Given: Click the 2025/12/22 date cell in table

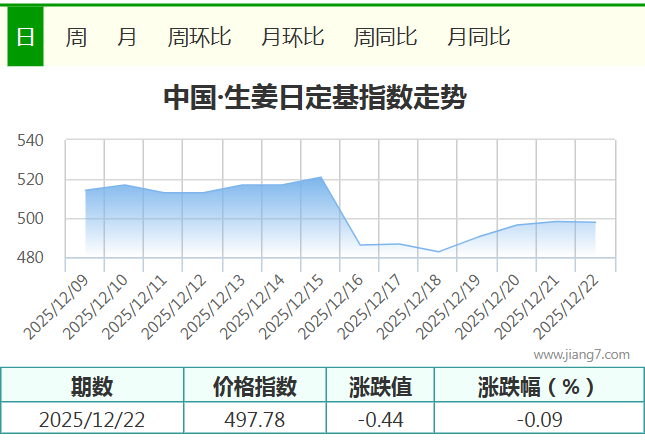Looking at the screenshot, I should click(92, 419).
